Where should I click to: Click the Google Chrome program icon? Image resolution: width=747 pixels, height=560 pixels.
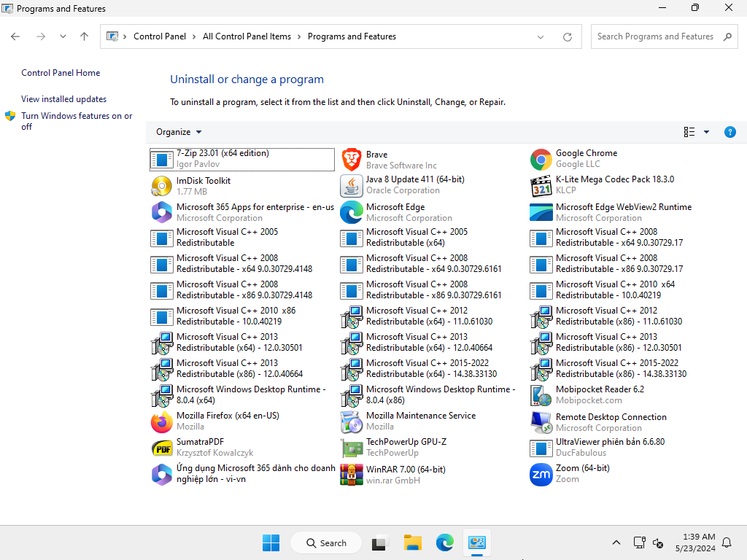[541, 160]
